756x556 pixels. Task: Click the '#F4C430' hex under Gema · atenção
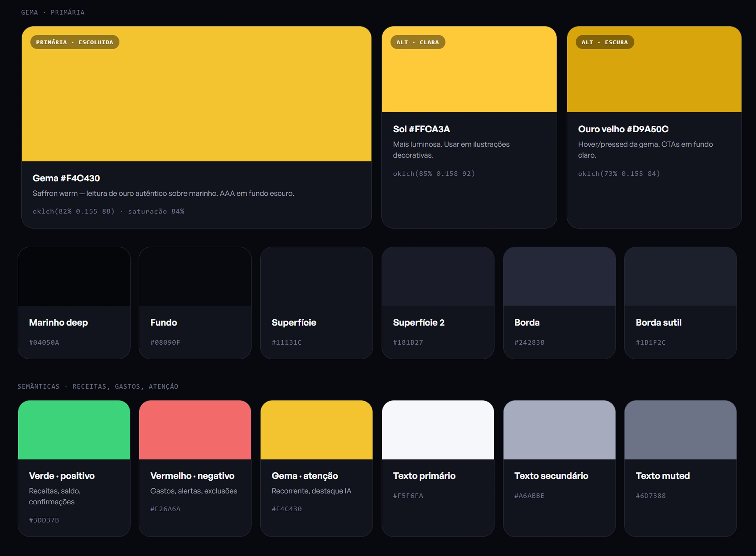pos(286,509)
